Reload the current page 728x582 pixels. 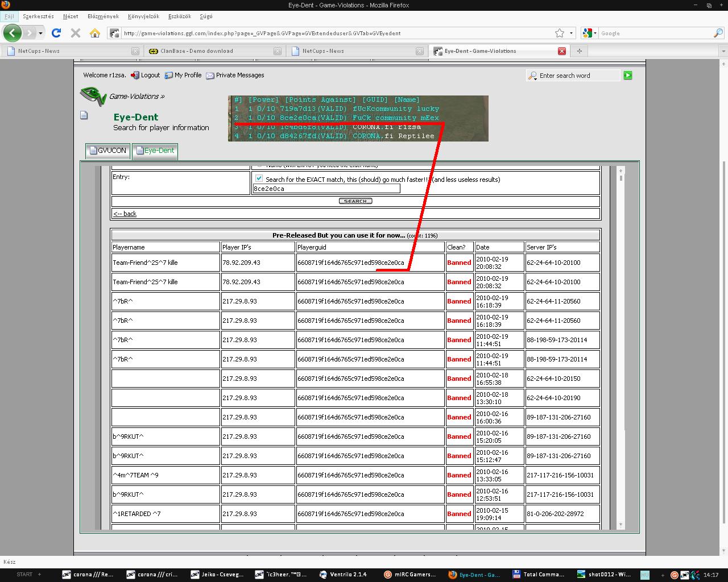(x=56, y=33)
